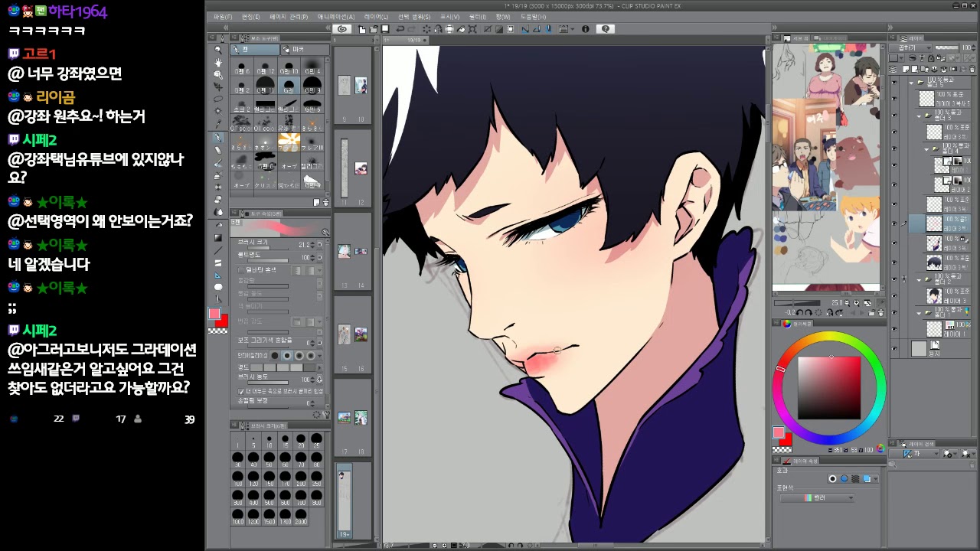Click the Undo arrow icon
The height and width of the screenshot is (551, 980).
400,29
